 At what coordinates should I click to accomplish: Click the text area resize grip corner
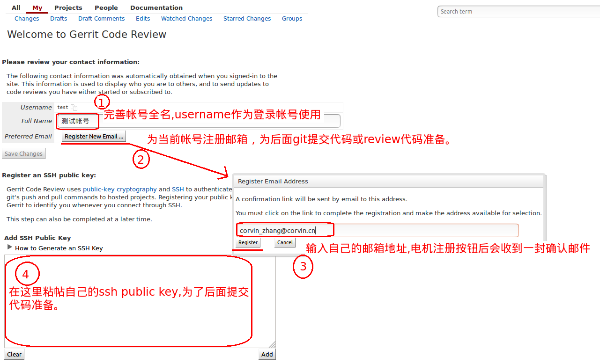(272, 344)
